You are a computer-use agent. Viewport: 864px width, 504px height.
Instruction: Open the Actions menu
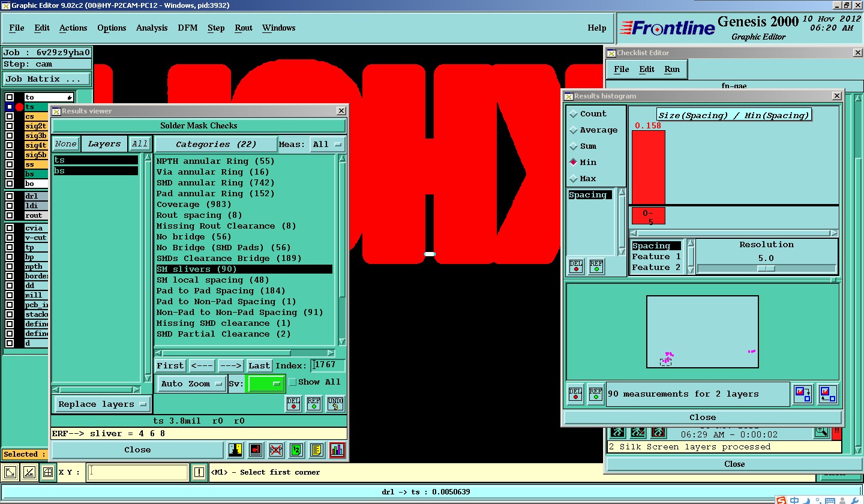coord(73,28)
